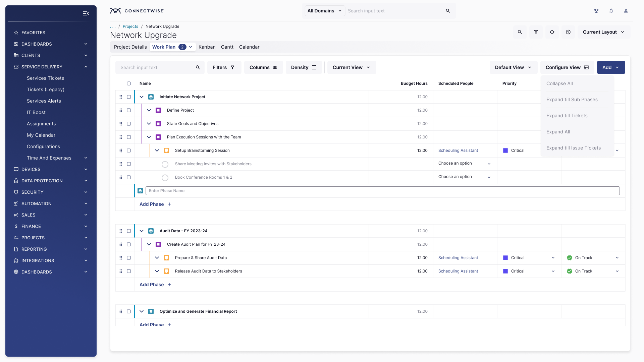Open Scheduling Assistant link for Setup Brainstorming Session
Image resolution: width=644 pixels, height=362 pixels.
pos(458,150)
